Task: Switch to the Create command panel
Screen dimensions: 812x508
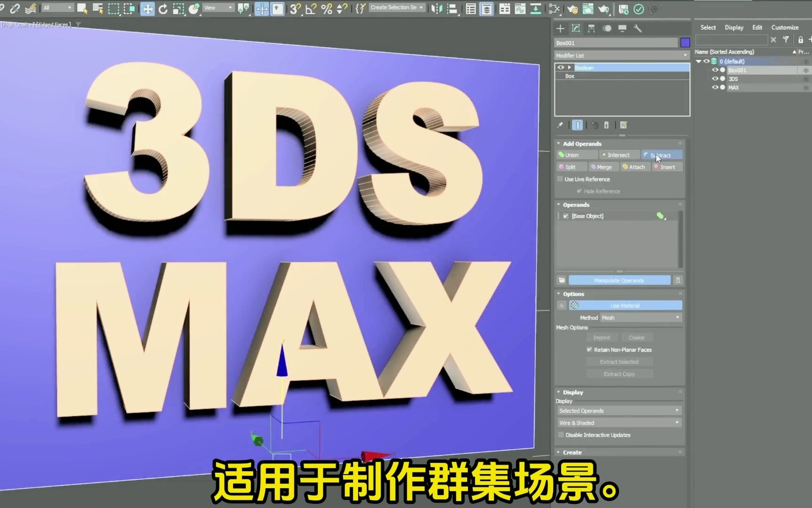Action: tap(560, 28)
